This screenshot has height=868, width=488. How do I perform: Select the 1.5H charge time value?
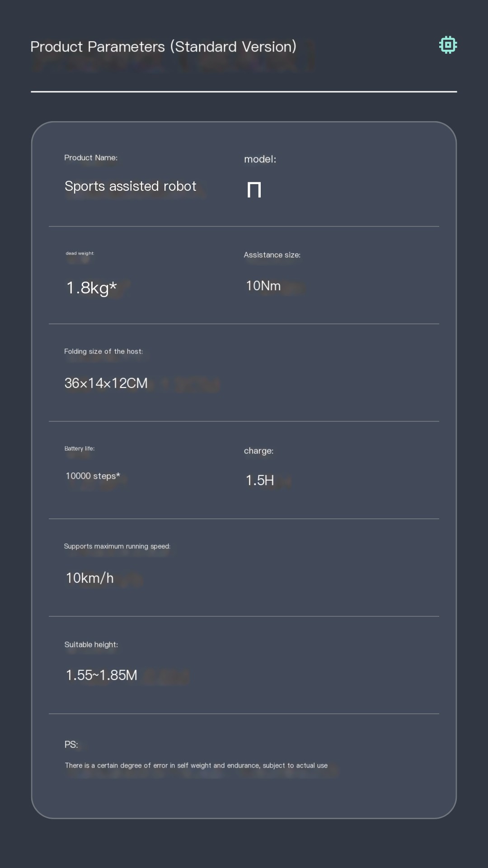pos(260,480)
